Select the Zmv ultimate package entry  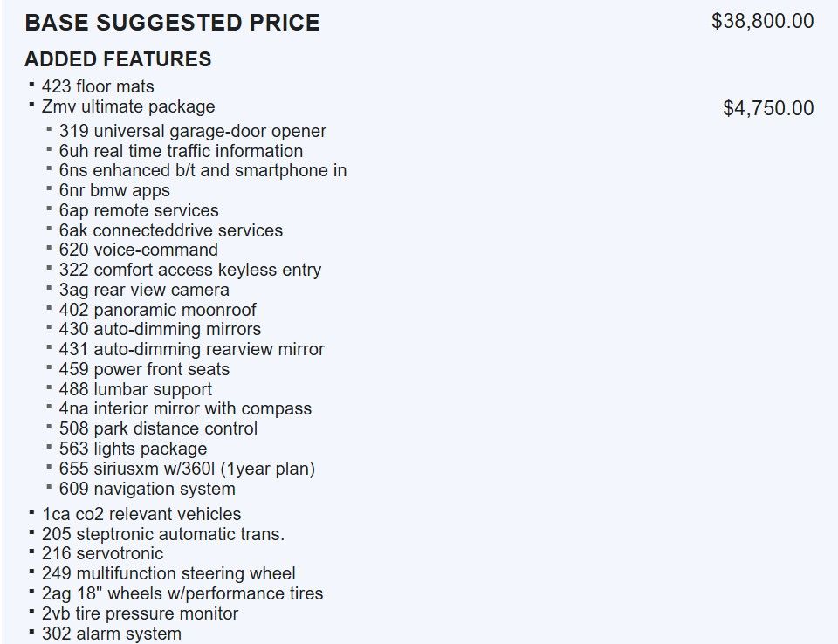(128, 106)
